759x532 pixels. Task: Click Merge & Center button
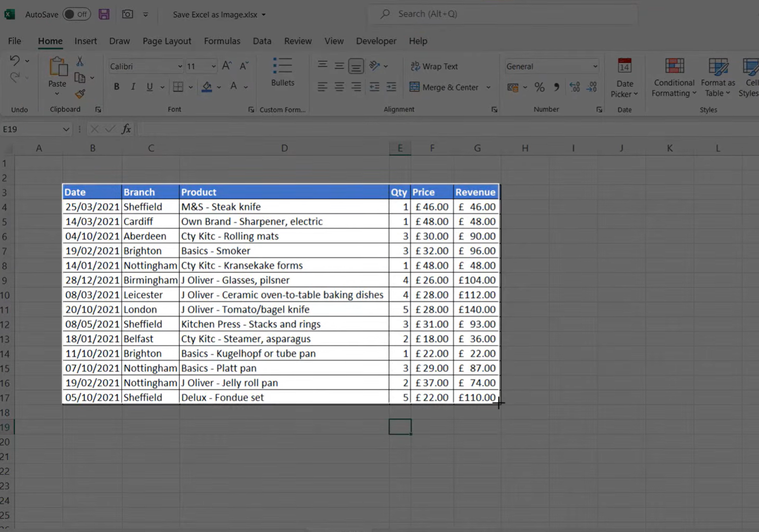point(444,87)
